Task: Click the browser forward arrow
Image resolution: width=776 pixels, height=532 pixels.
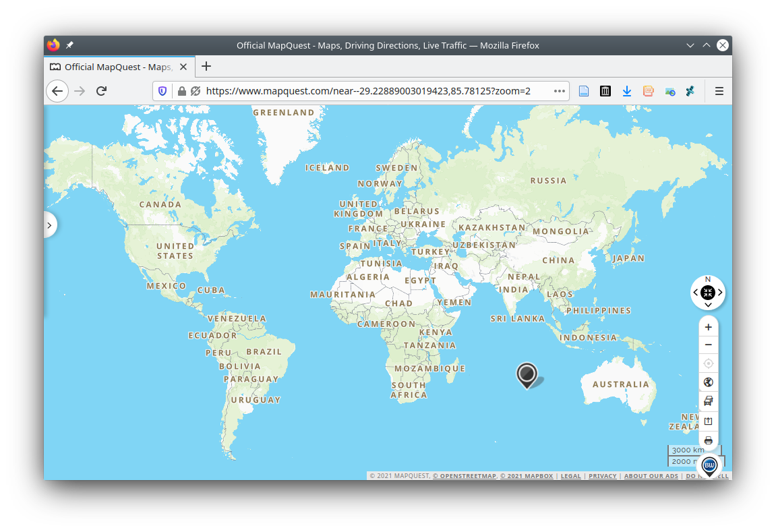Action: tap(80, 91)
